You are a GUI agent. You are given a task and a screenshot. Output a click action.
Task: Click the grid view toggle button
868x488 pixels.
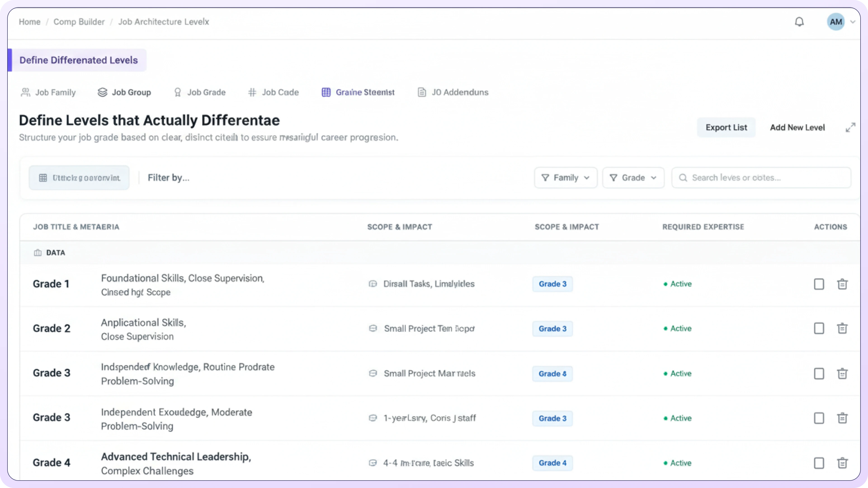79,178
